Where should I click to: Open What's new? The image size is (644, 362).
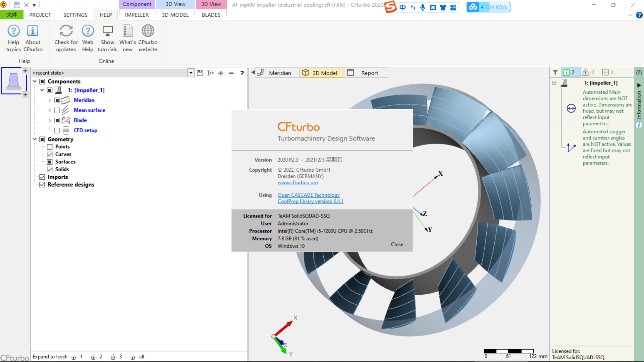[127, 38]
